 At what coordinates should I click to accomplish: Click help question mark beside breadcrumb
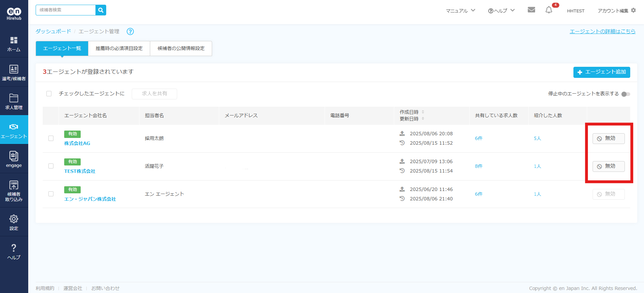click(x=130, y=32)
